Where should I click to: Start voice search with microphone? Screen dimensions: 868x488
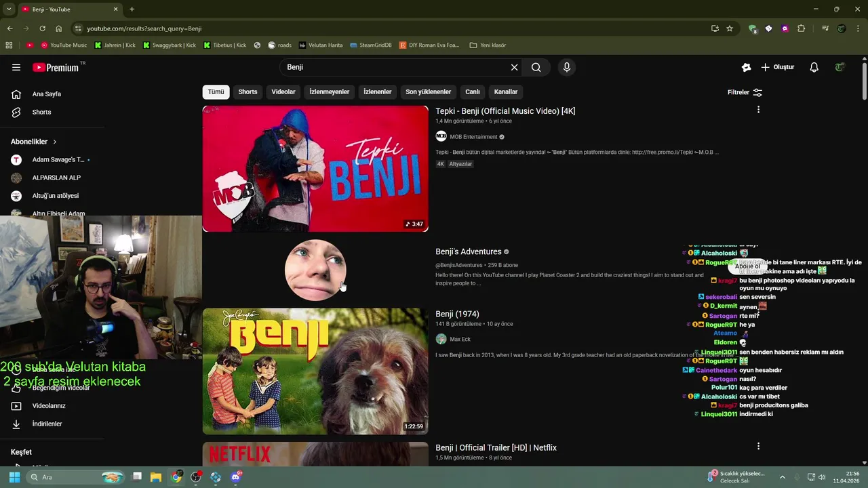567,67
